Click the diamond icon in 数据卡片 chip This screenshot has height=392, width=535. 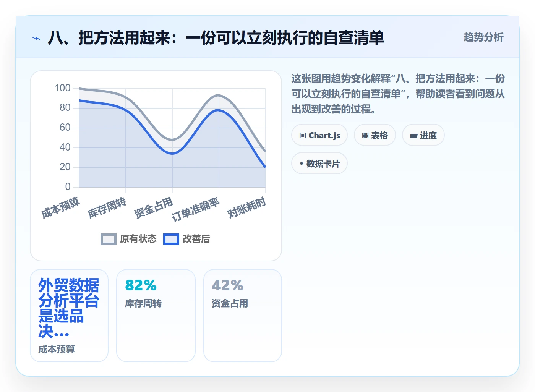coord(302,164)
